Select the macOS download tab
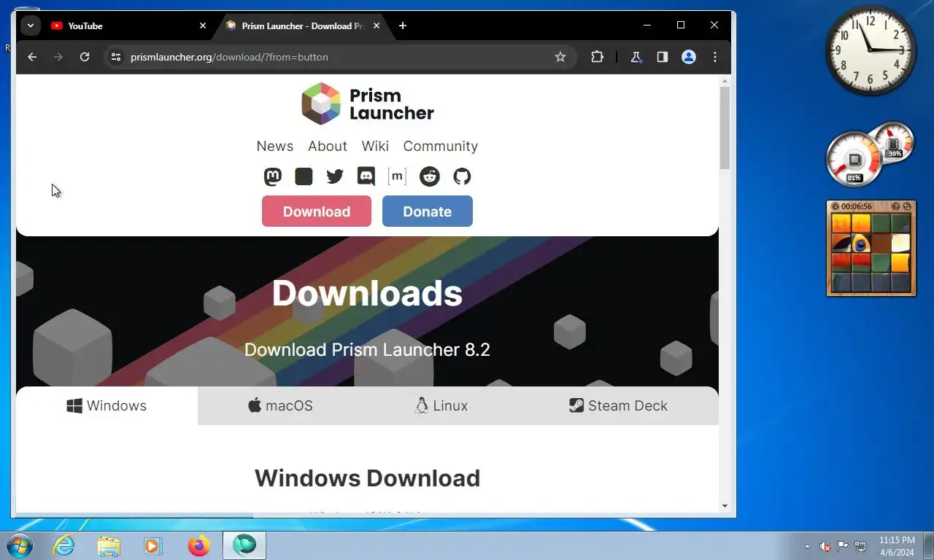The image size is (934, 560). pyautogui.click(x=281, y=405)
